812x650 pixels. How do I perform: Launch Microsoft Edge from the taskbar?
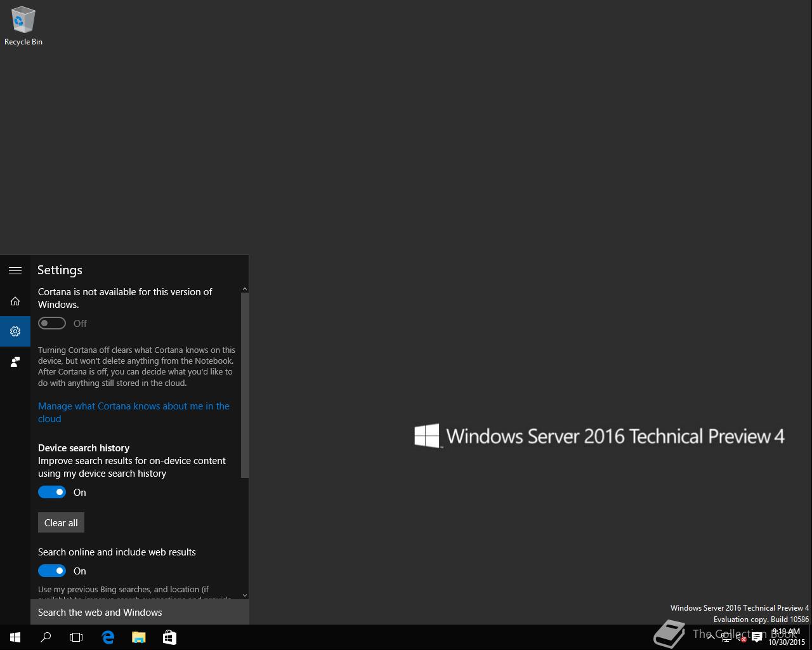pyautogui.click(x=108, y=637)
